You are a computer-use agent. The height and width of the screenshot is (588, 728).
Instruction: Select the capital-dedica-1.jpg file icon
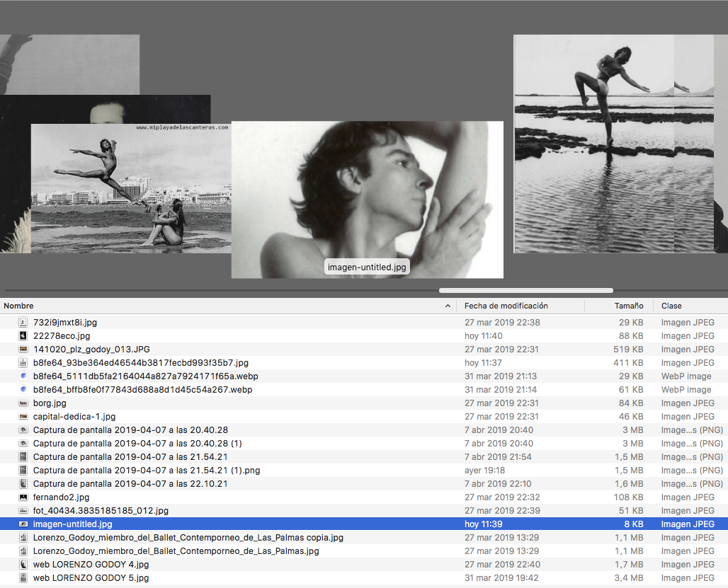tap(23, 417)
